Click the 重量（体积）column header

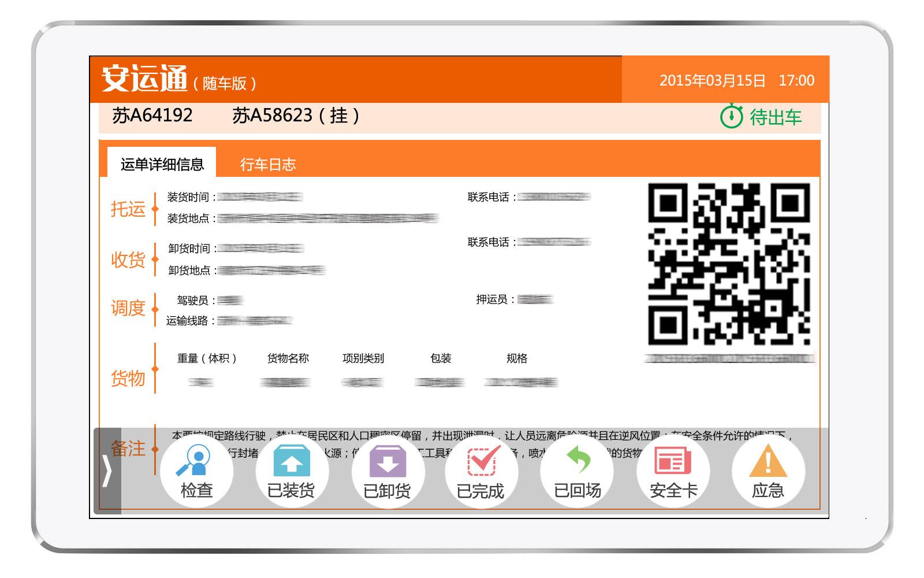click(207, 358)
